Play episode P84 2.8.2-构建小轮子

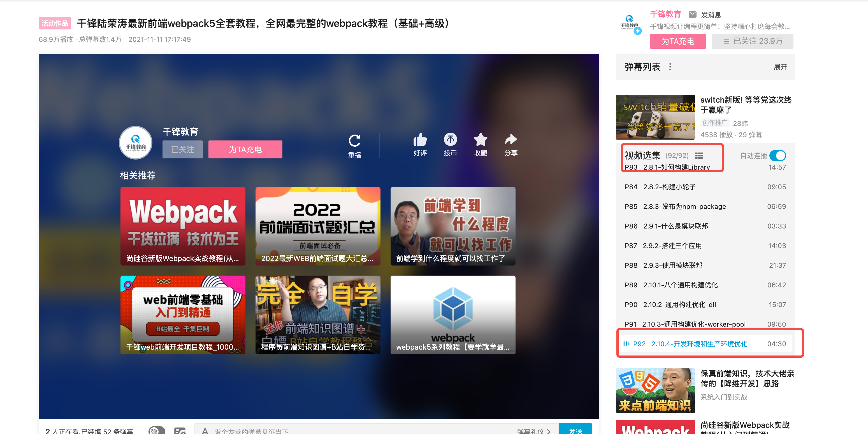705,187
